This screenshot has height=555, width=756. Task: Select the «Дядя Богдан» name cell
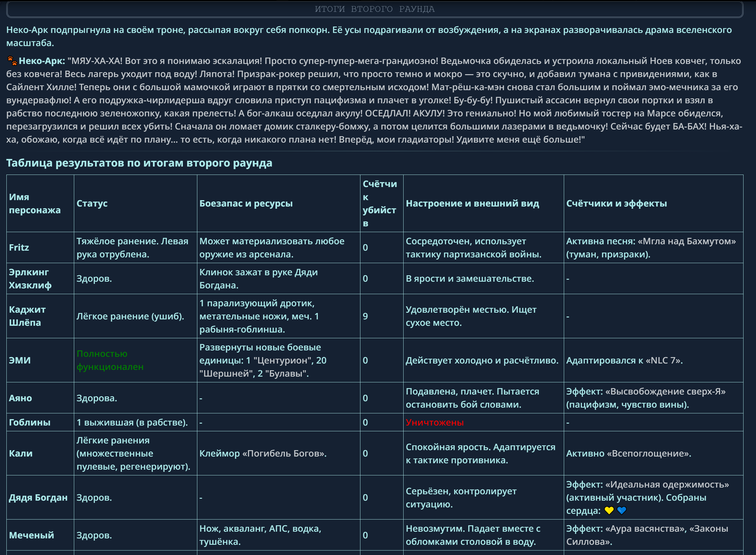click(x=38, y=497)
